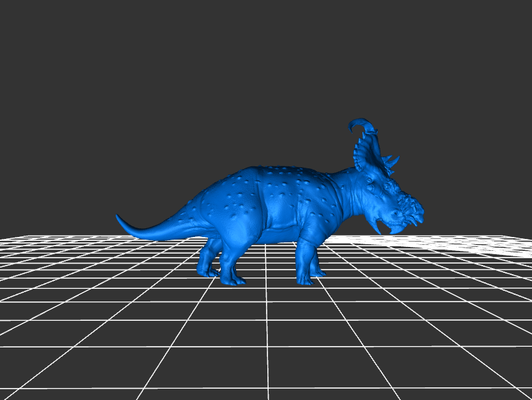Click the tip of the dinosaur's tail

[120, 219]
